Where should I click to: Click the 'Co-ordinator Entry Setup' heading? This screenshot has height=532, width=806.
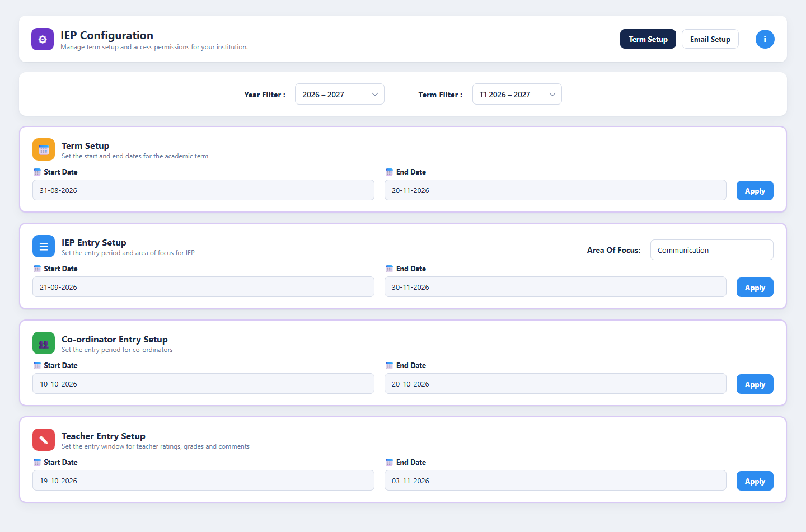click(x=115, y=339)
